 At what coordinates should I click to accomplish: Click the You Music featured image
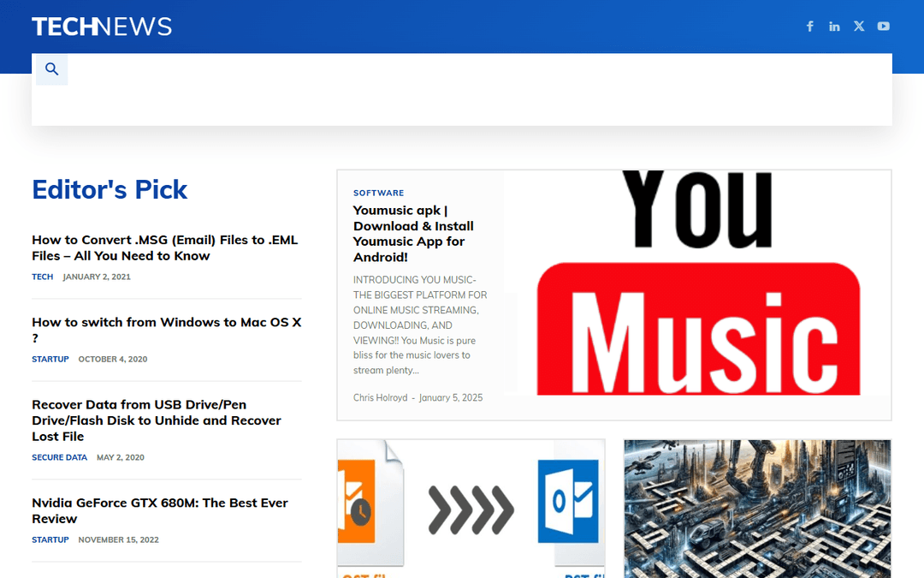[x=698, y=283]
